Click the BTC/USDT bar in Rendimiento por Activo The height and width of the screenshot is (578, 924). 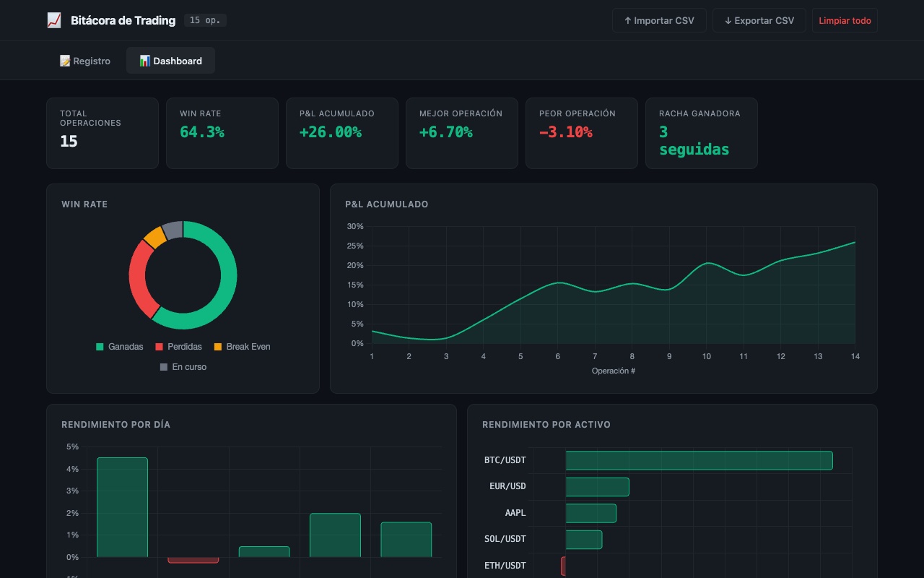pos(699,460)
